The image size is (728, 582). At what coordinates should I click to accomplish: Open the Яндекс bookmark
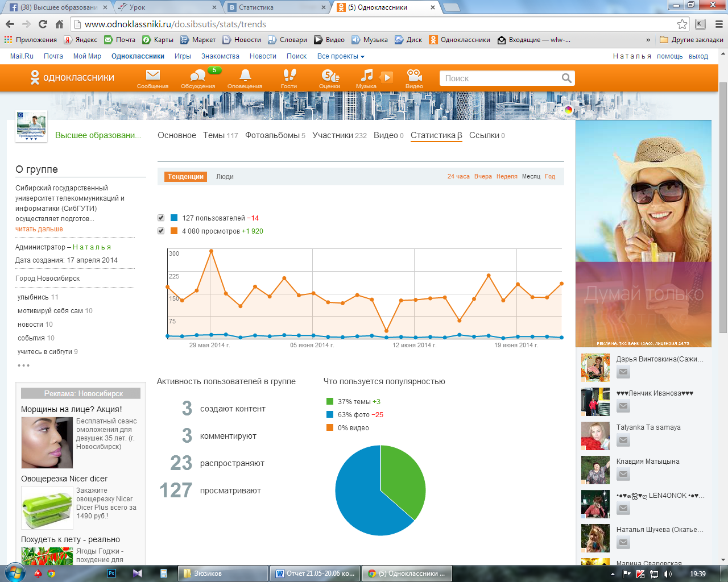tap(80, 40)
